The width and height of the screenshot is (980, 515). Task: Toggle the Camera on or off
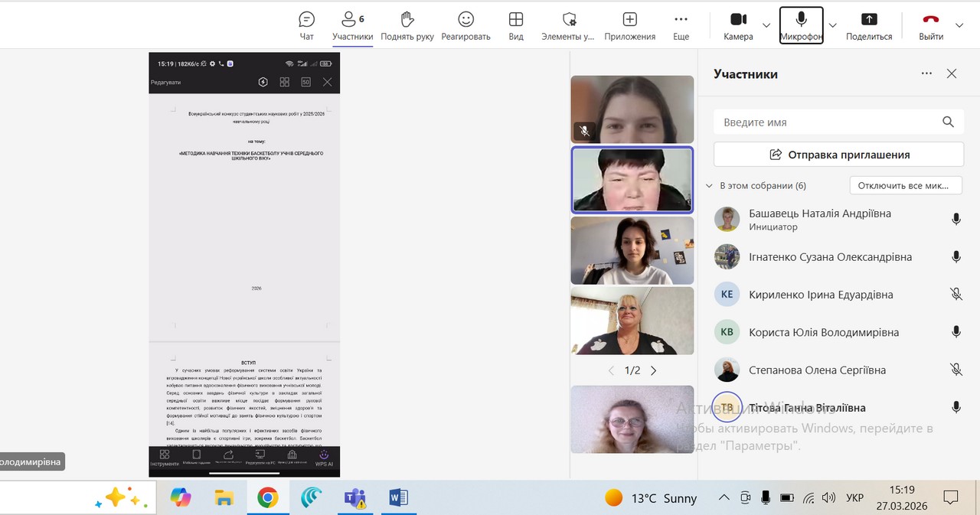pos(738,25)
